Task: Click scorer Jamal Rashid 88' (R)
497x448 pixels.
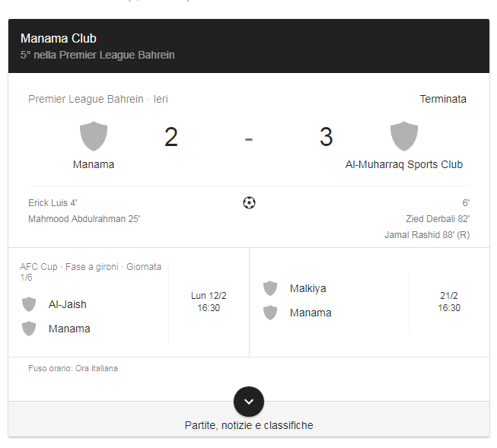Action: [x=427, y=235]
